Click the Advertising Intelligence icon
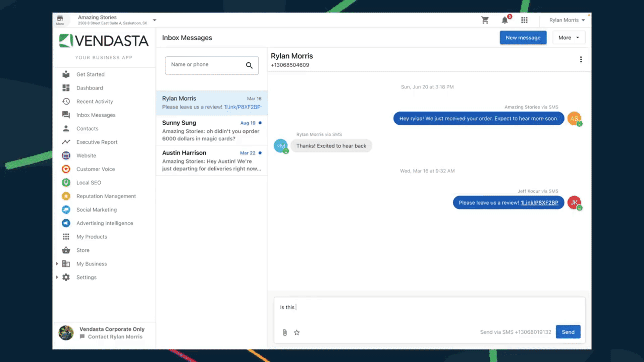This screenshot has width=644, height=362. 66,223
